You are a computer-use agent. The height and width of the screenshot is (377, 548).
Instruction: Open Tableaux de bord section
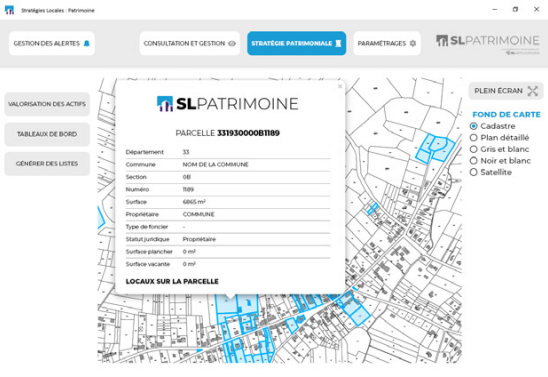[47, 134]
